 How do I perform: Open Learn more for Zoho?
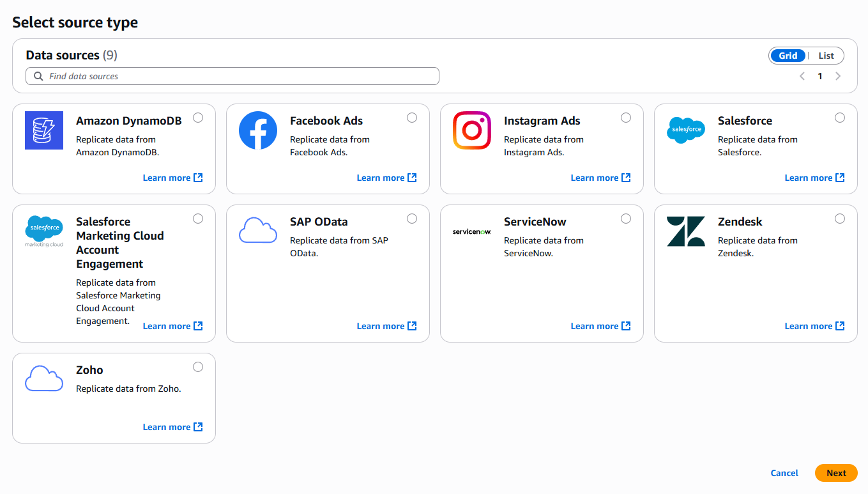click(x=172, y=427)
